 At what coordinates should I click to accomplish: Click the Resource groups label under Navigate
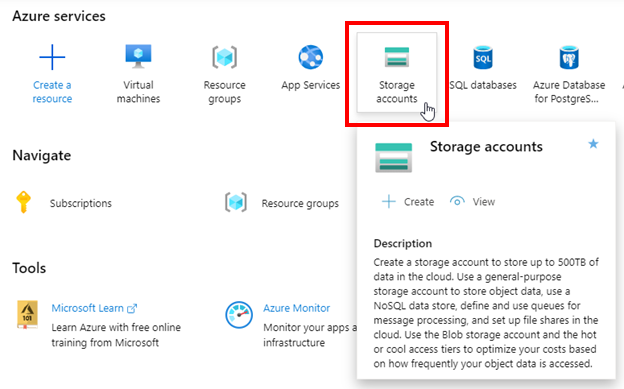[300, 203]
